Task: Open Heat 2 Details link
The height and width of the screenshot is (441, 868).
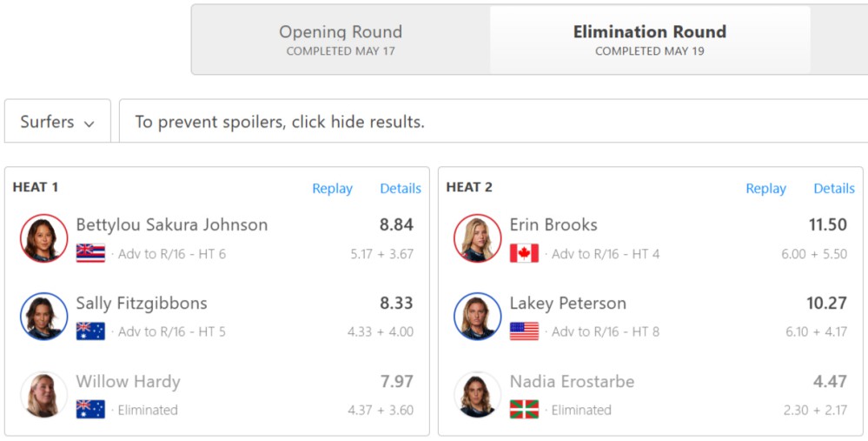Action: [833, 189]
